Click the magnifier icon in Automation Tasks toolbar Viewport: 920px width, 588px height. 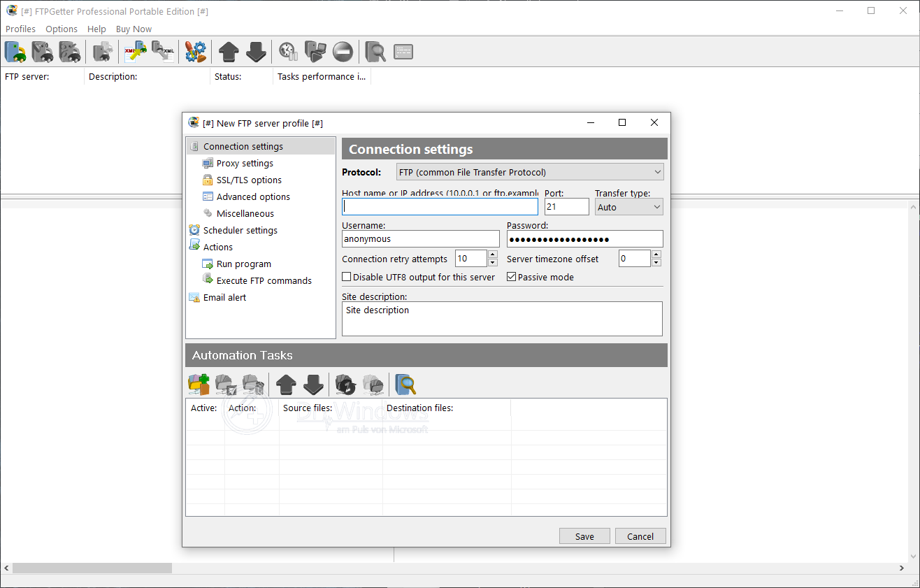406,384
